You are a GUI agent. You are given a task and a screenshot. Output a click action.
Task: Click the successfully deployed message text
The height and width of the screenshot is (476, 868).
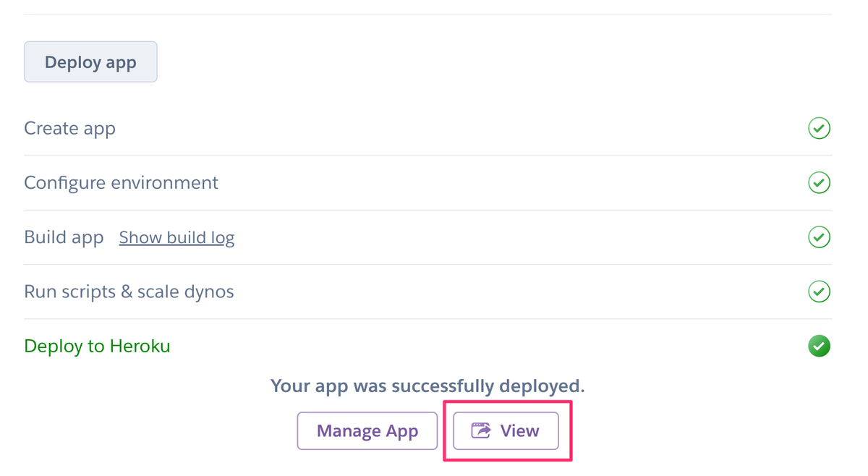pyautogui.click(x=427, y=386)
